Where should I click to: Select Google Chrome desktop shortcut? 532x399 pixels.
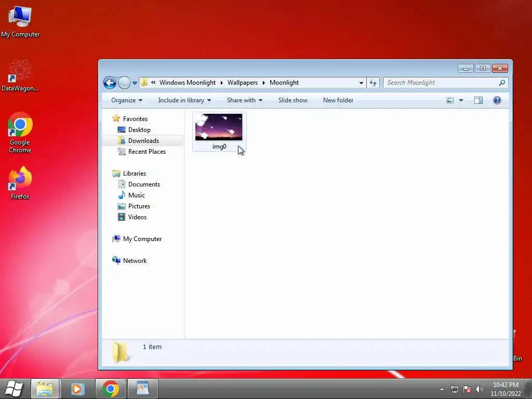pyautogui.click(x=20, y=132)
